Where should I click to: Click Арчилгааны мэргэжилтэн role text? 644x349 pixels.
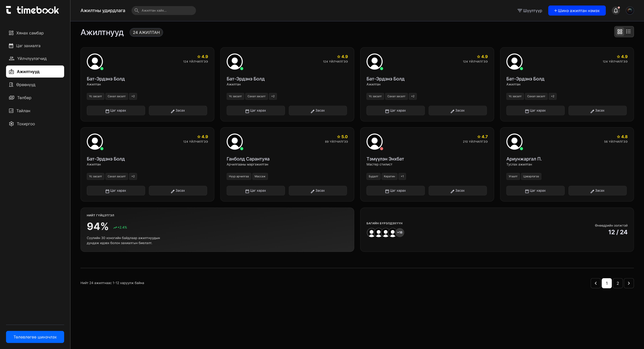click(247, 164)
